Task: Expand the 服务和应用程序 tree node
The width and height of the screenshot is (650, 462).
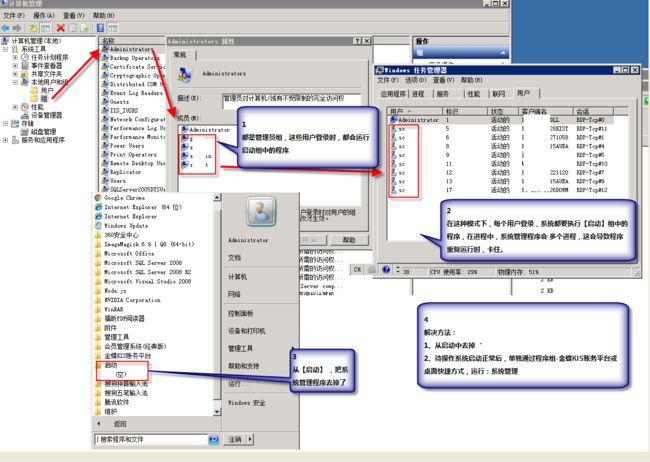Action: (x=5, y=140)
